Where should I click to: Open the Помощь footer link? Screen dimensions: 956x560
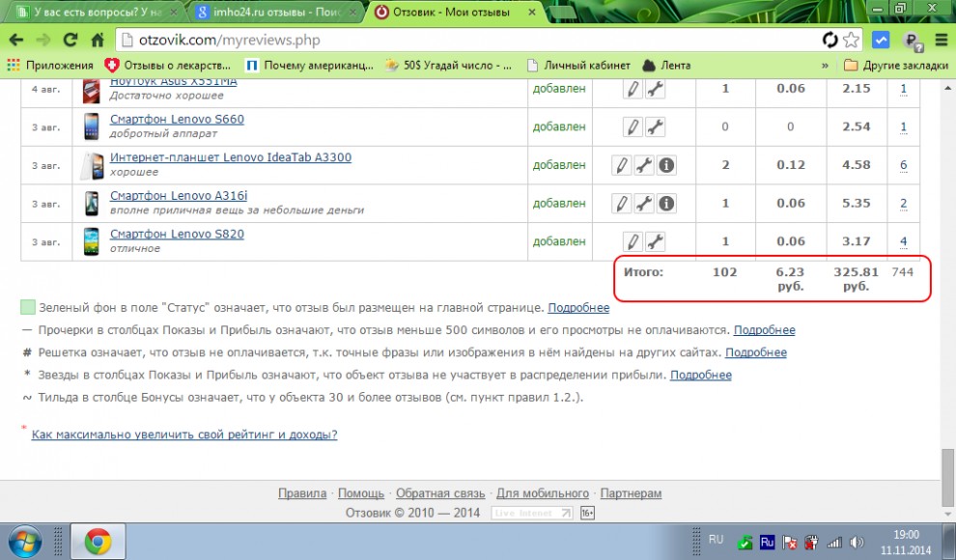(361, 493)
